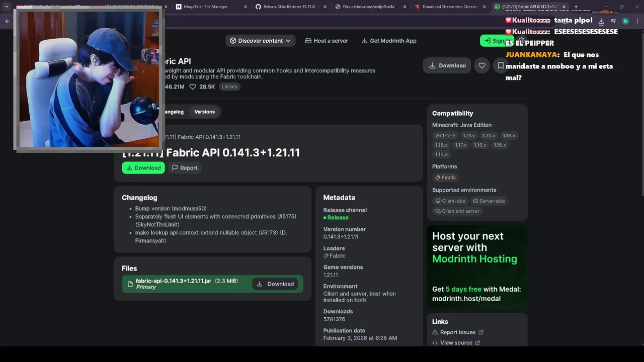The height and width of the screenshot is (362, 644).
Task: Open Host a server link
Action: [x=327, y=41]
